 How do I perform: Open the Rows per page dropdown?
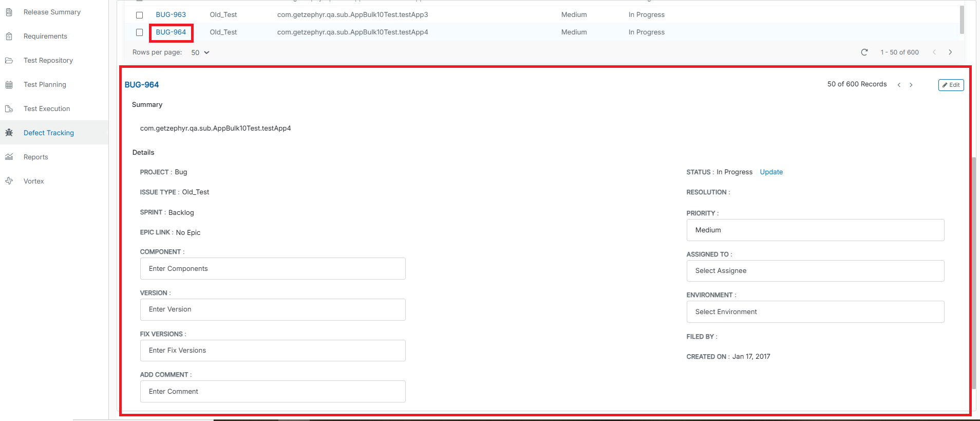pos(200,52)
